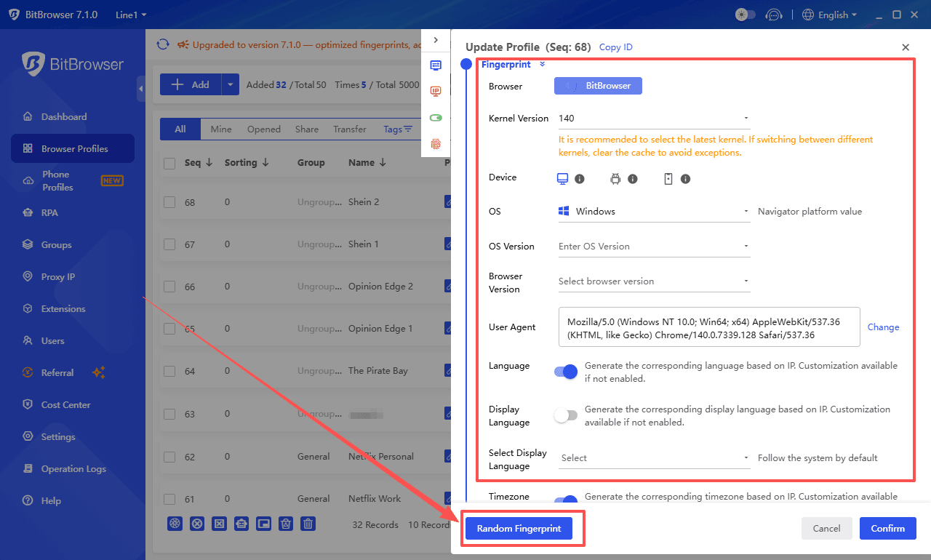Click the Random Fingerprint button

click(x=519, y=529)
